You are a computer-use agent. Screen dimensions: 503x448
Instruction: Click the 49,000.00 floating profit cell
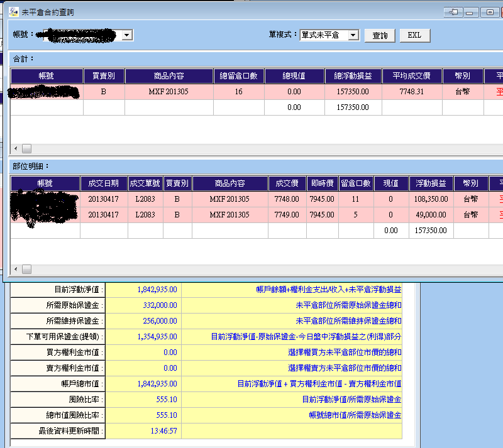coord(431,215)
